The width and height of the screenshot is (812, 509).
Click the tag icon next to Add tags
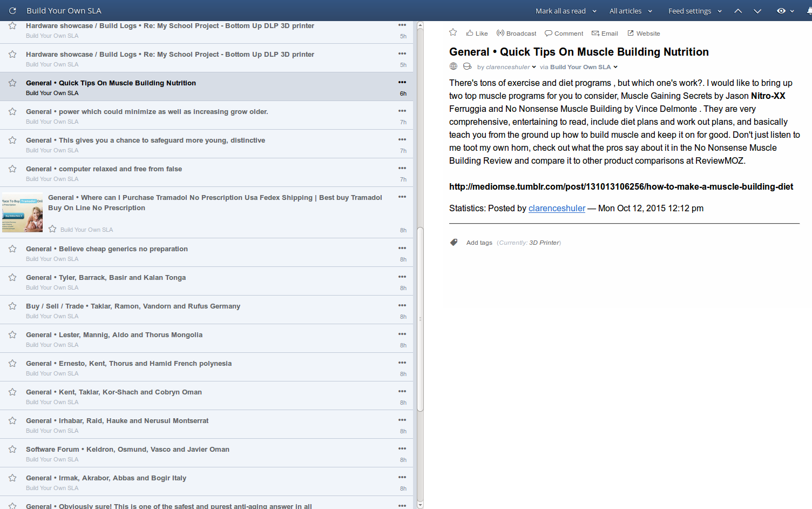pyautogui.click(x=454, y=243)
